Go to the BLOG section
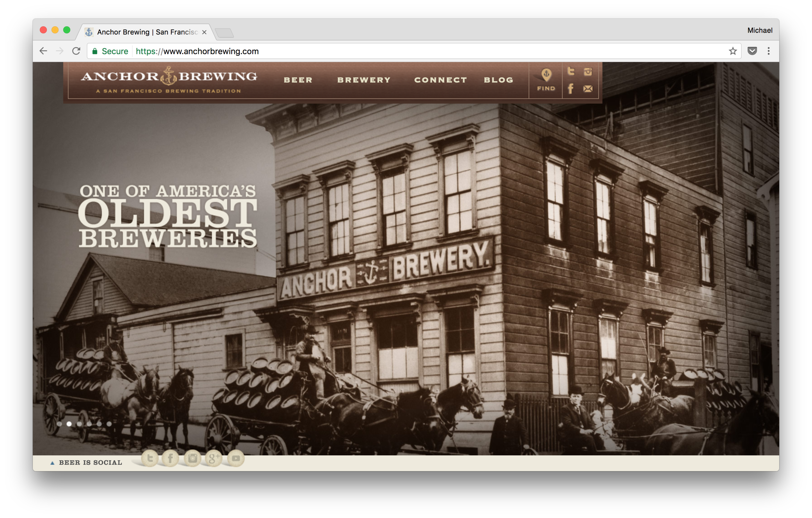 pyautogui.click(x=499, y=80)
